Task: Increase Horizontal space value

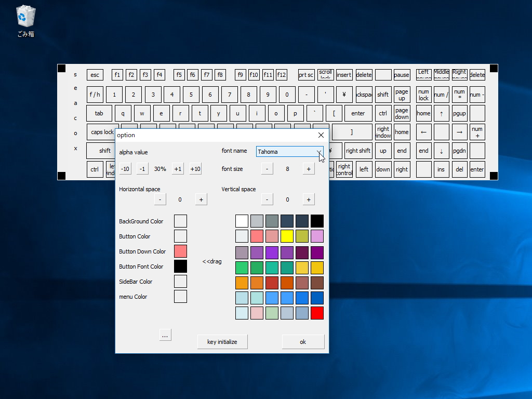Action: (x=201, y=199)
